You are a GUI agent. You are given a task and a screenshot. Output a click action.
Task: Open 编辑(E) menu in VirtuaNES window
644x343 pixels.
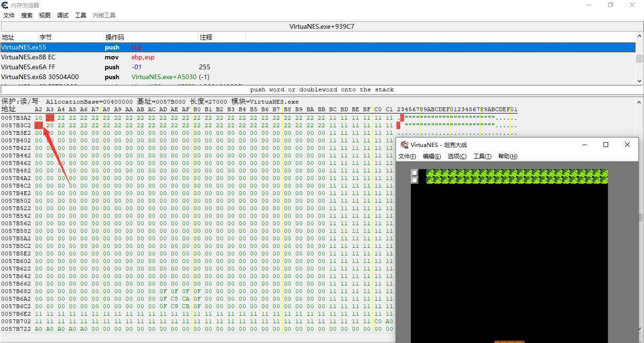(432, 156)
